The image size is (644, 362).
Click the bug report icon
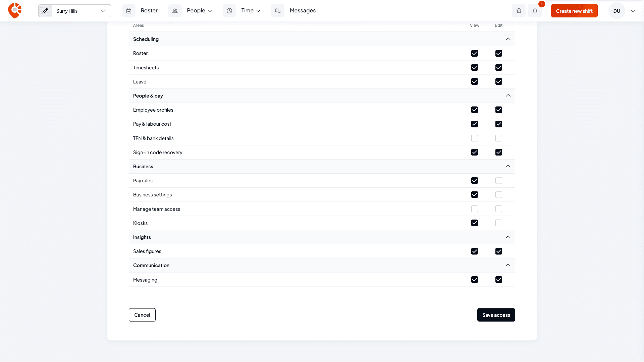coord(519,11)
